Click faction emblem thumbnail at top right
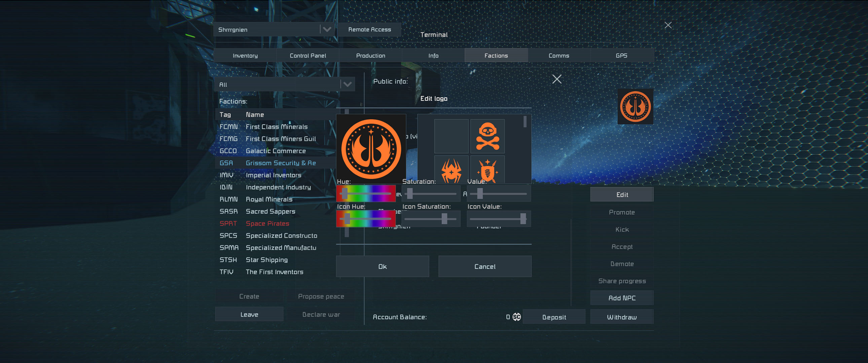 (x=635, y=107)
